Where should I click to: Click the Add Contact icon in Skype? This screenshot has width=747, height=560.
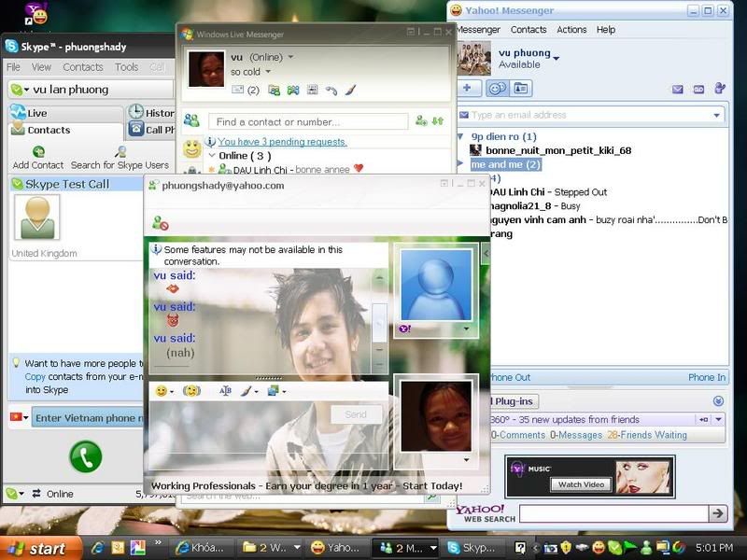[x=38, y=153]
